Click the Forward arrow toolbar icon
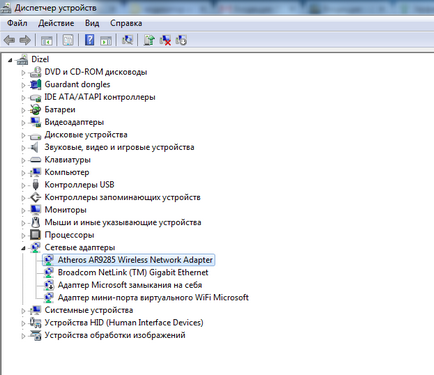This screenshot has height=375, width=434. tap(25, 40)
